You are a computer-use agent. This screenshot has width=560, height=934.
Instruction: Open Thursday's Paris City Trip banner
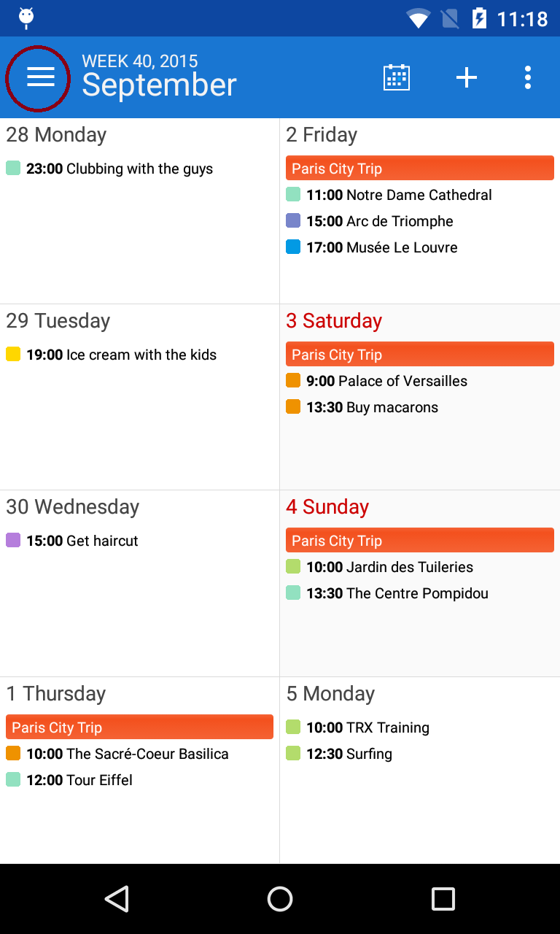coord(139,727)
